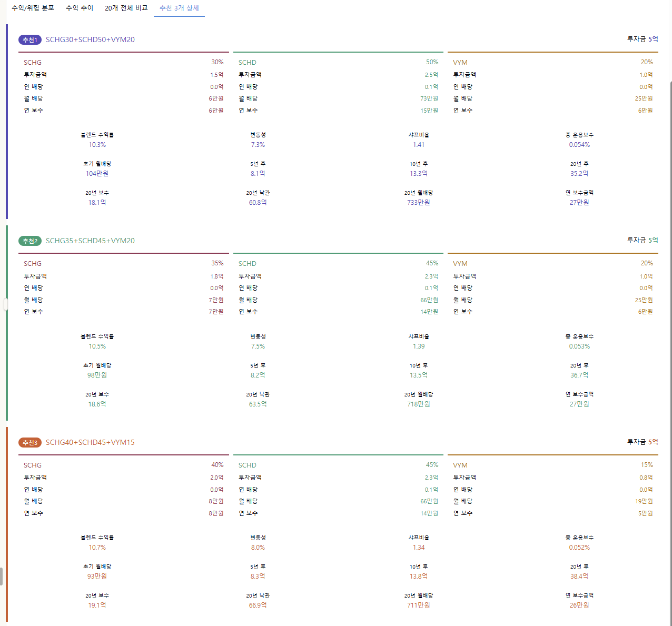The height and width of the screenshot is (626, 672).
Task: Click the 20년 월배당 value 718만원
Action: point(419,404)
